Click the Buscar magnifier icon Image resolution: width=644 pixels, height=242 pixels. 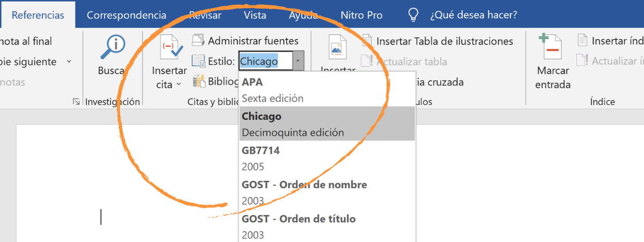113,48
